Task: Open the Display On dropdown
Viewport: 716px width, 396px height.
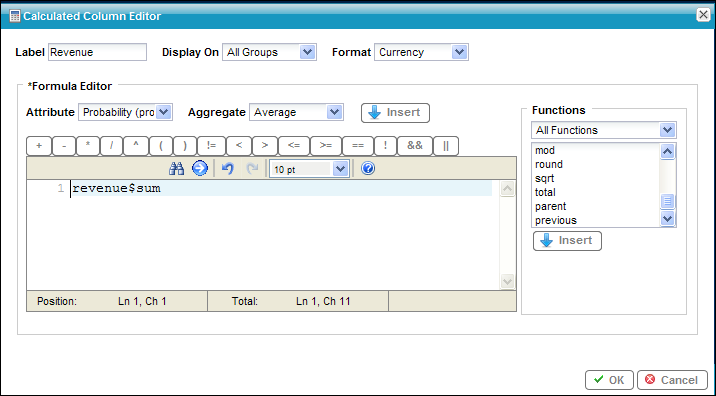Action: pos(269,52)
